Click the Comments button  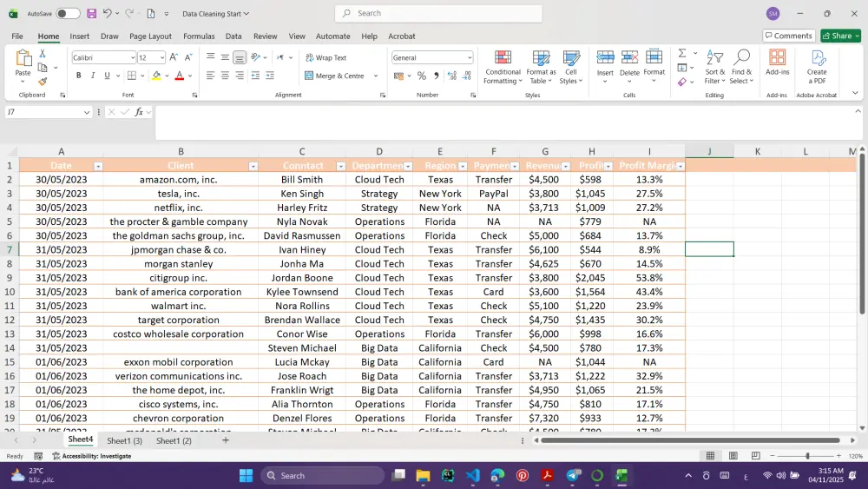coord(788,36)
